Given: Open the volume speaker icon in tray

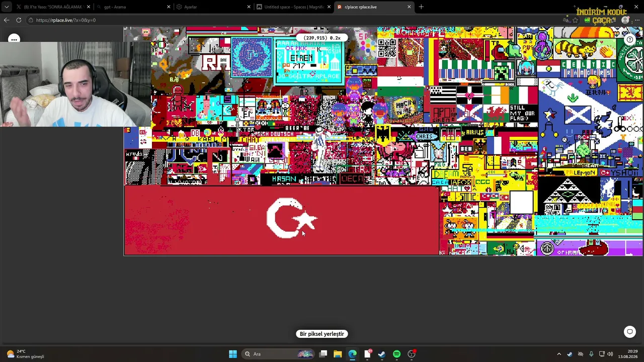Looking at the screenshot, I should pyautogui.click(x=610, y=354).
